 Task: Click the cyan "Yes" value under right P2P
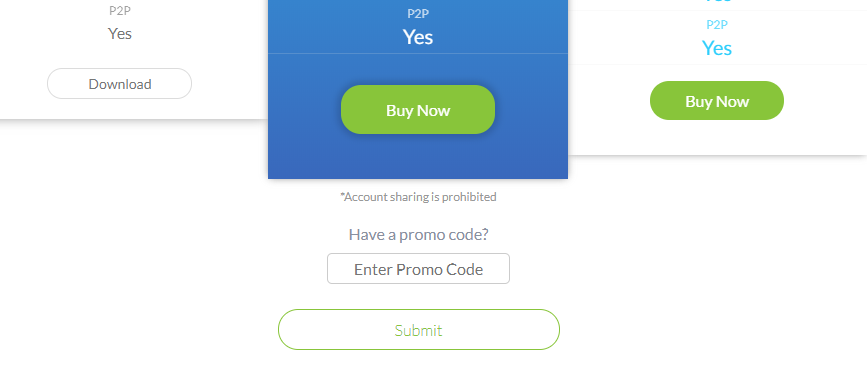coord(717,48)
